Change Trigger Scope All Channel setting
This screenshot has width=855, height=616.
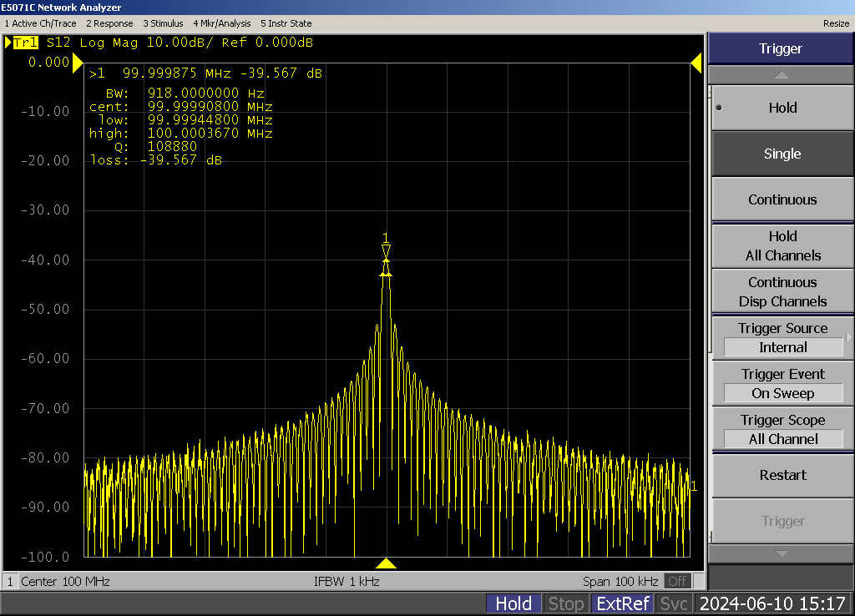[782, 430]
